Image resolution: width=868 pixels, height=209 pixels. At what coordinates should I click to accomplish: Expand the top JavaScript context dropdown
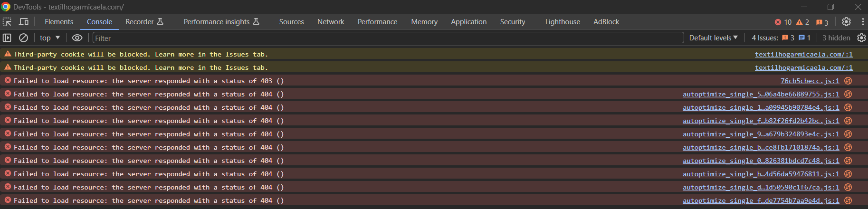tap(50, 38)
